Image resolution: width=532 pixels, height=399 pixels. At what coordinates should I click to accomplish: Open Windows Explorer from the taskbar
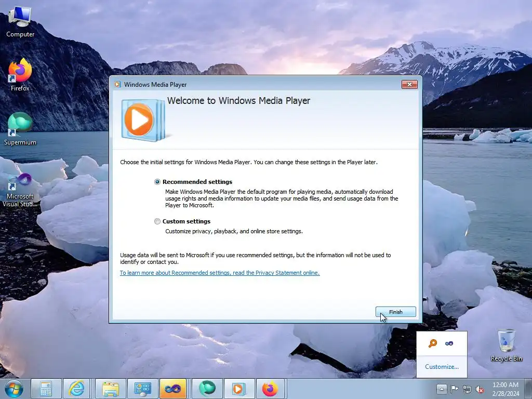[111, 389]
